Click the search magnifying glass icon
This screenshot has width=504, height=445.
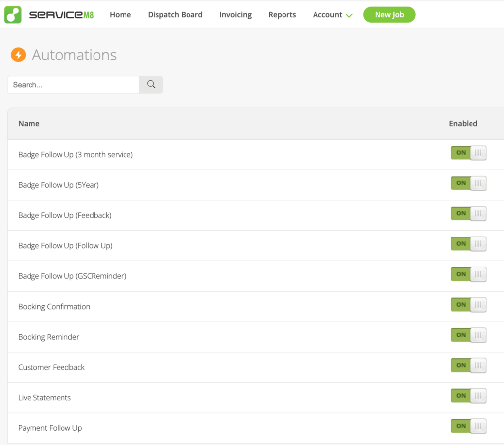click(151, 85)
